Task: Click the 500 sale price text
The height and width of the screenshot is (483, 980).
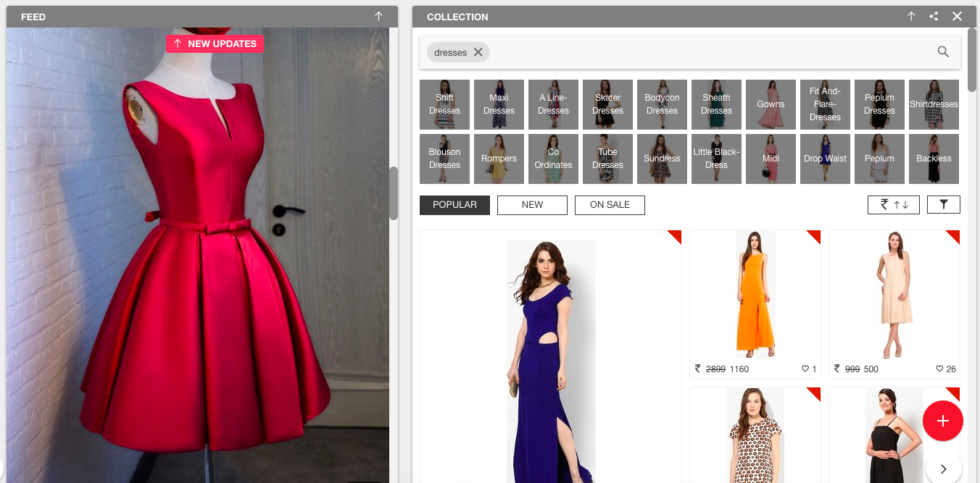Action: coord(871,369)
